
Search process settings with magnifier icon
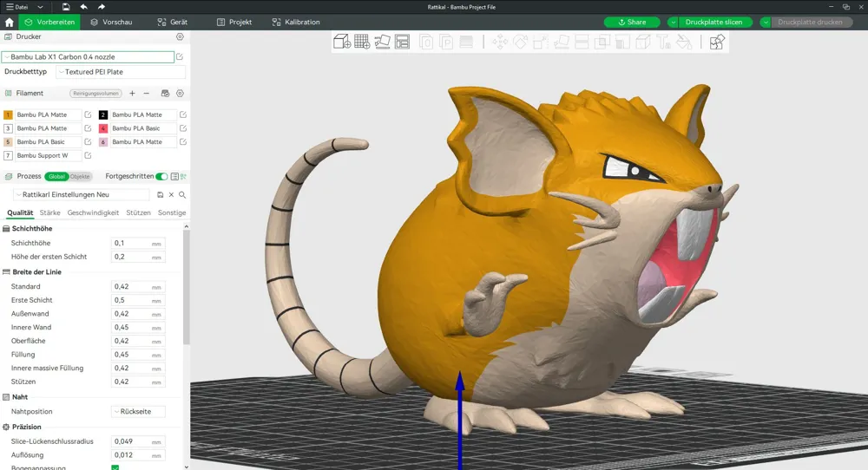tap(182, 194)
